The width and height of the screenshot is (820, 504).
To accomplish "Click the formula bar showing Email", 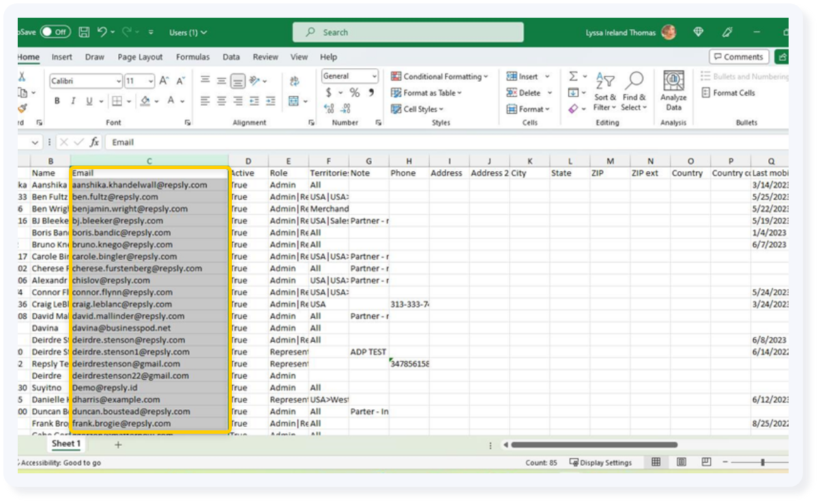I will point(447,143).
